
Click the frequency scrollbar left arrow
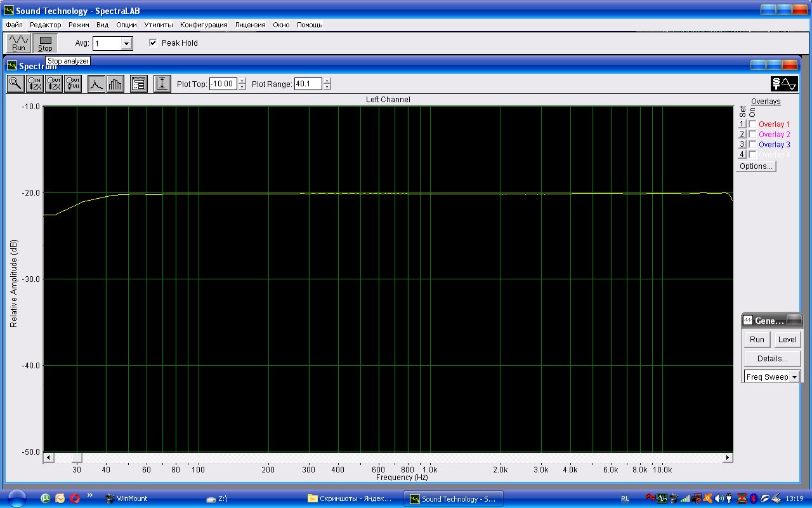48,458
